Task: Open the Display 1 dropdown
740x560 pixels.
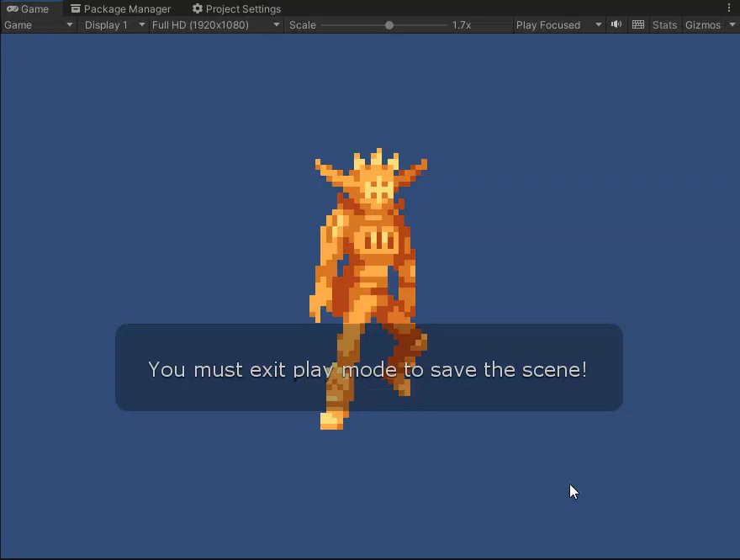Action: click(114, 25)
